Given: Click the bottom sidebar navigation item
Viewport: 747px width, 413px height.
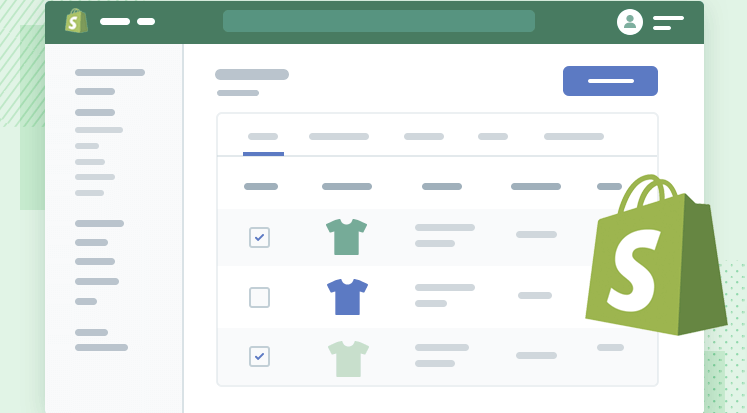Looking at the screenshot, I should pyautogui.click(x=101, y=348).
